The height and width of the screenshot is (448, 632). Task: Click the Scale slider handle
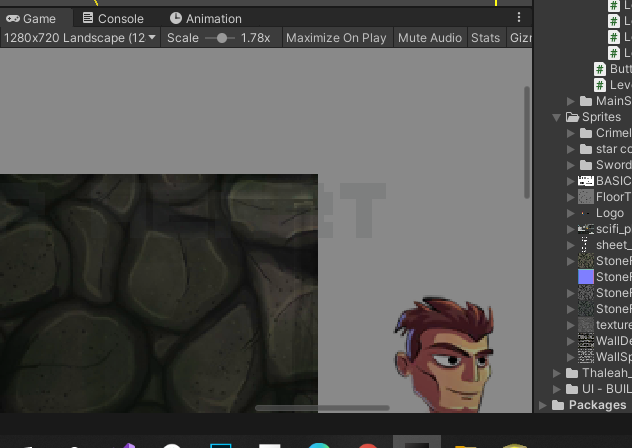tap(221, 38)
